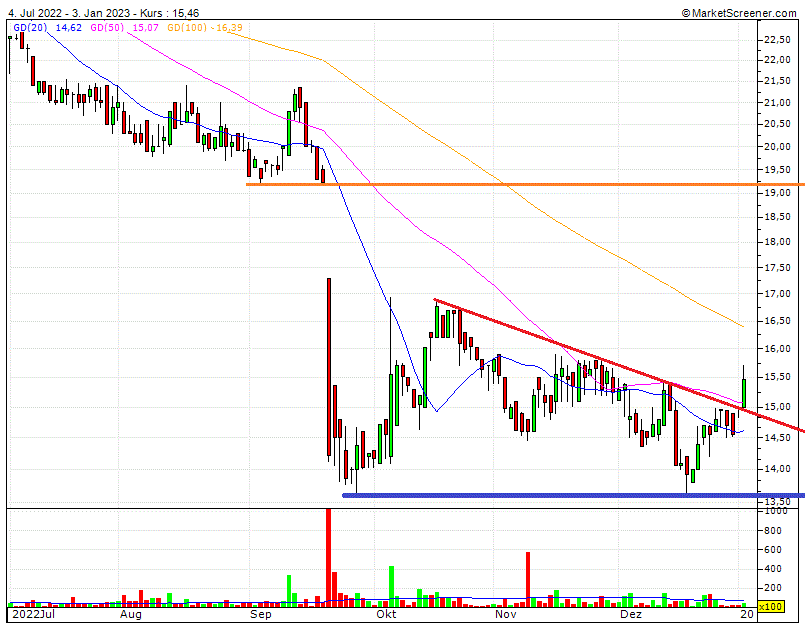Screen dimensions: 805x630
Task: Click the 22,50 price axis label
Action: 777,40
